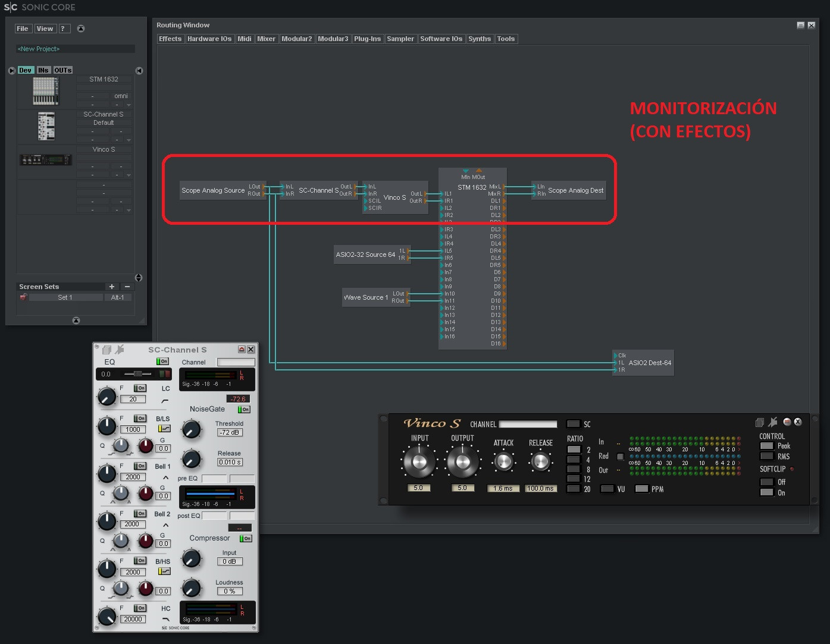Select ratio 4 on Vinco S
This screenshot has height=644, width=830.
click(574, 460)
